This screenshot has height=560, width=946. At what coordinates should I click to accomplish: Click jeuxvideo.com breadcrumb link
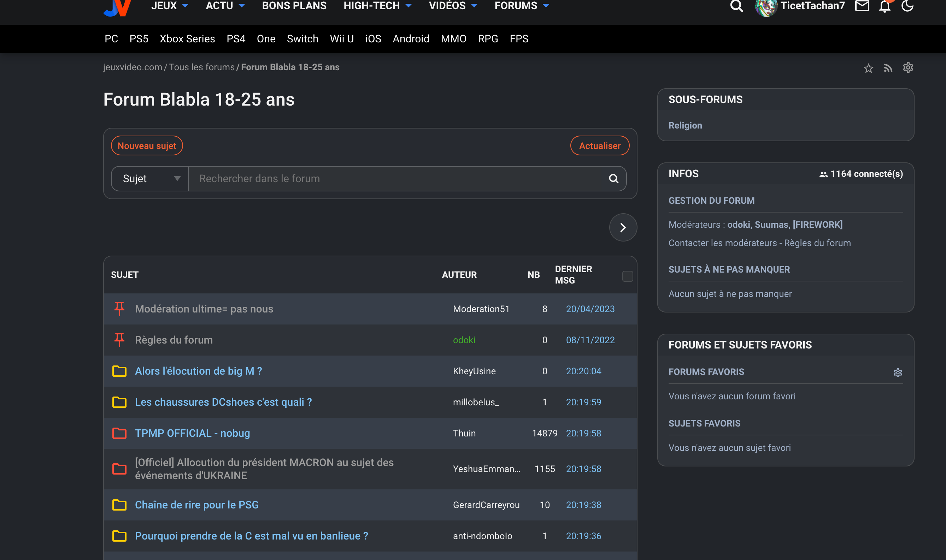tap(133, 67)
